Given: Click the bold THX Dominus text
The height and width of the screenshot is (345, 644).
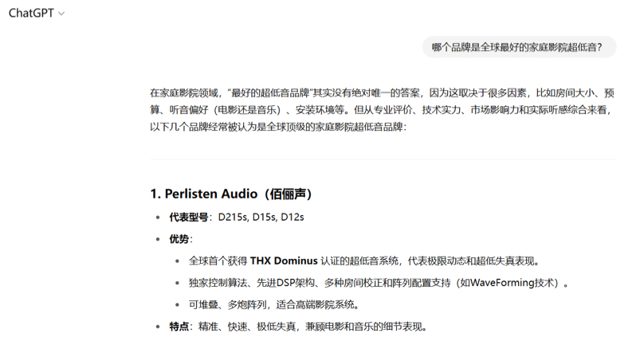Looking at the screenshot, I should coord(283,261).
